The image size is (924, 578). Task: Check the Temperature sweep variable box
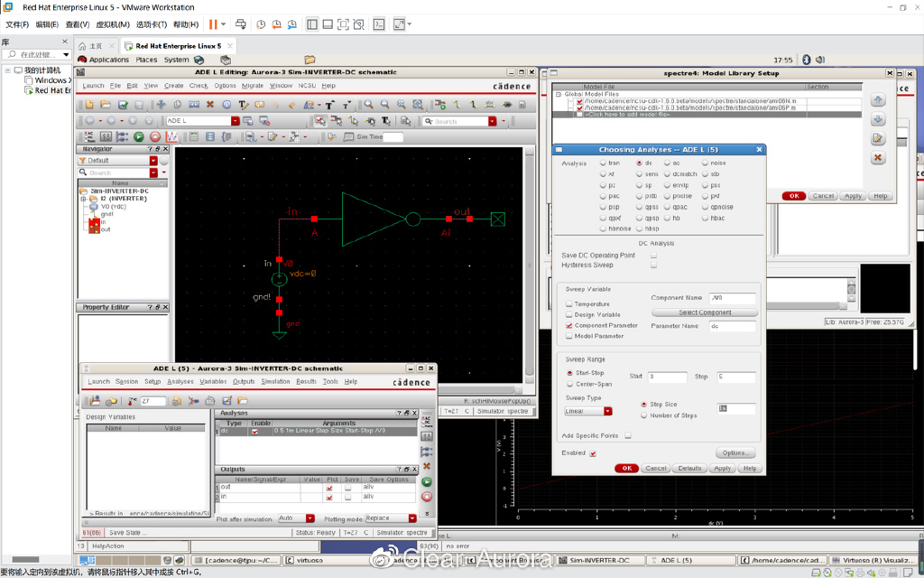tap(568, 304)
